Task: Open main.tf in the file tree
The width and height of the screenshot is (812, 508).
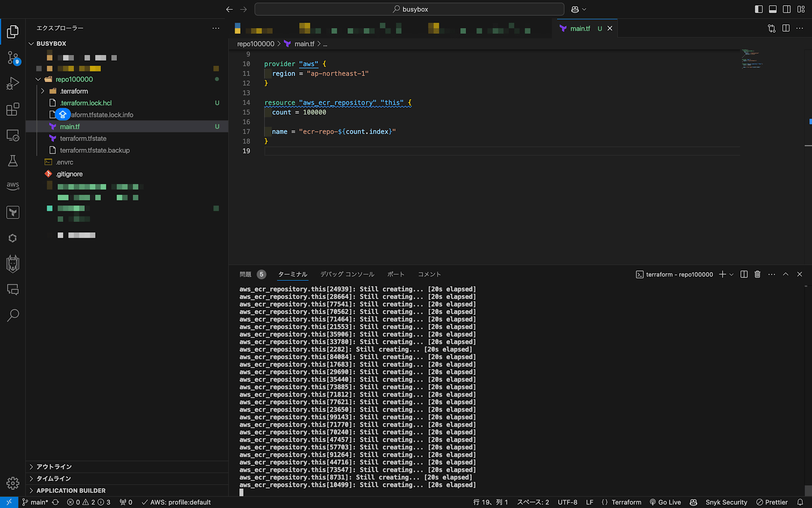Action: [x=127, y=126]
